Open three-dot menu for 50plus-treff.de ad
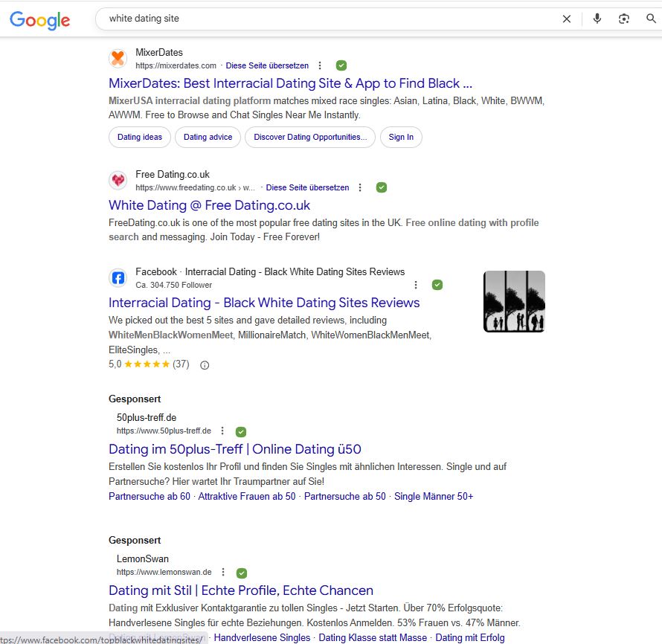The width and height of the screenshot is (662, 644). click(222, 431)
